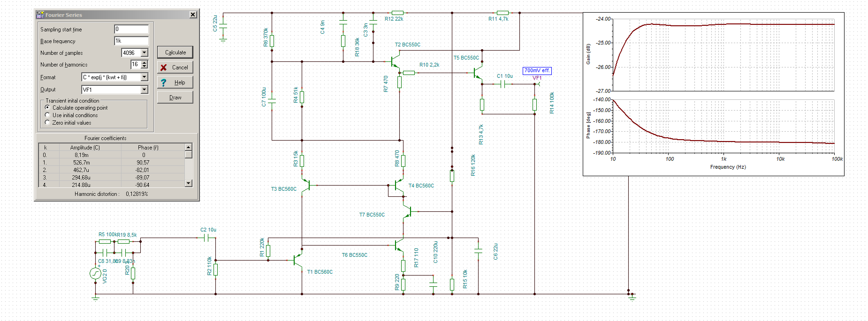Select resistor R6 370k symbol
Screen dimensions: 868x321
[272, 41]
